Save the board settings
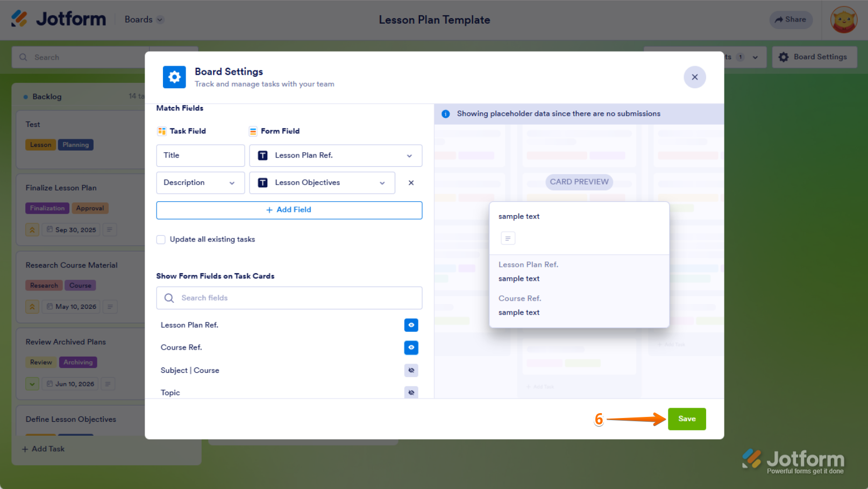The image size is (868, 489). pyautogui.click(x=687, y=419)
